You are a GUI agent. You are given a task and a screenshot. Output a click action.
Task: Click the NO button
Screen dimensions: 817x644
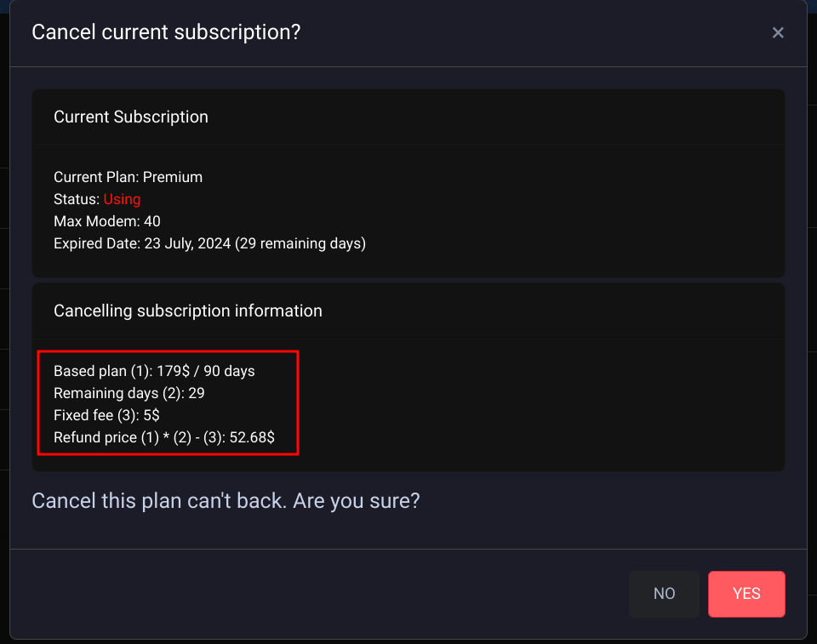coord(664,594)
